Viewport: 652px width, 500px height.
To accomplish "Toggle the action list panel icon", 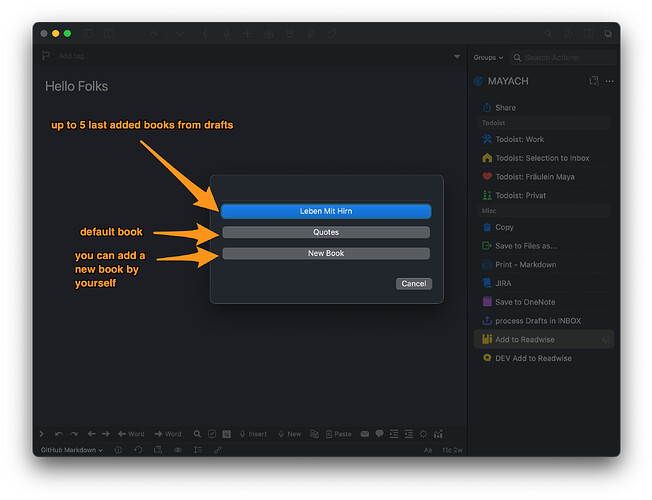I will click(588, 34).
